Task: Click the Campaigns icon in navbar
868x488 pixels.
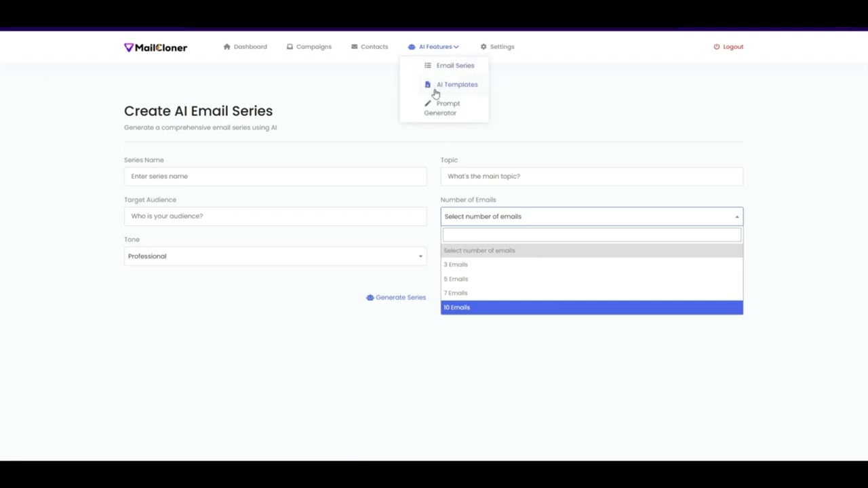Action: [x=290, y=47]
